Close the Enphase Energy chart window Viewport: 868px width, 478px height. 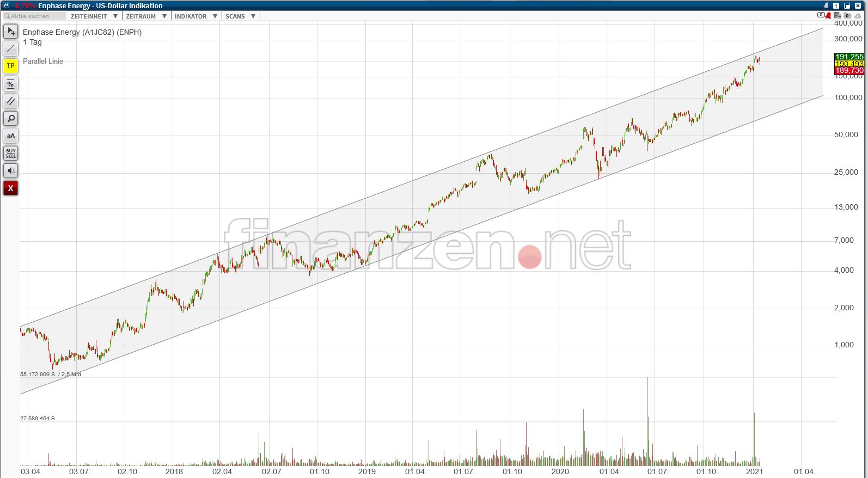click(858, 5)
